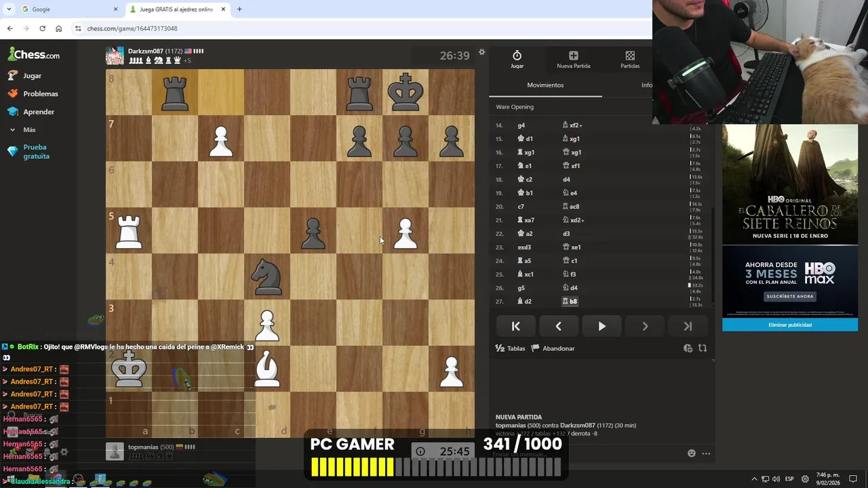This screenshot has height=488, width=868.
Task: Open the emoji picker in game chat
Action: point(692,453)
